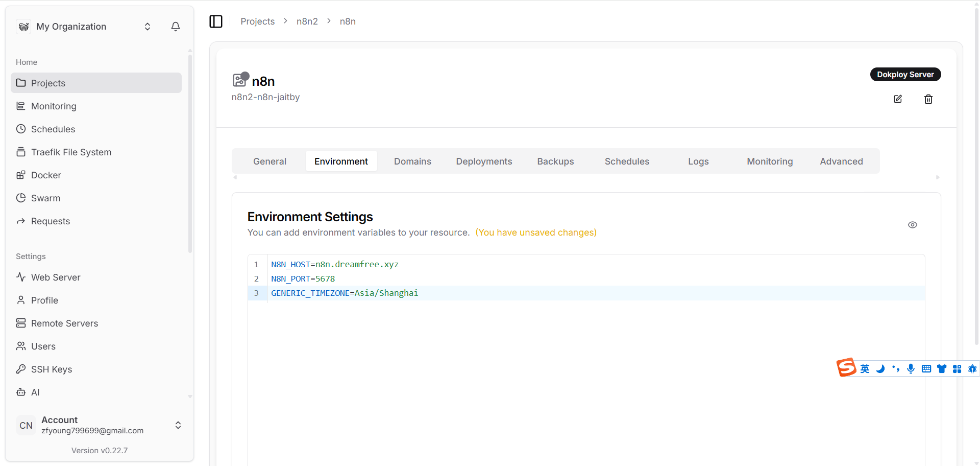This screenshot has height=466, width=980.
Task: Open the Monitoring tab in service tabs
Action: [x=770, y=161]
